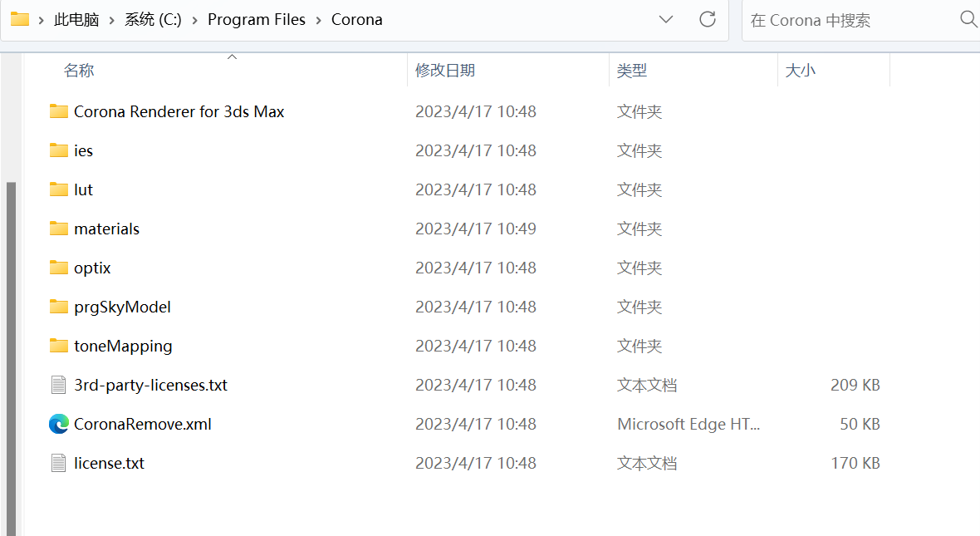Click the lut folder icon
The height and width of the screenshot is (536, 980).
pyautogui.click(x=59, y=189)
